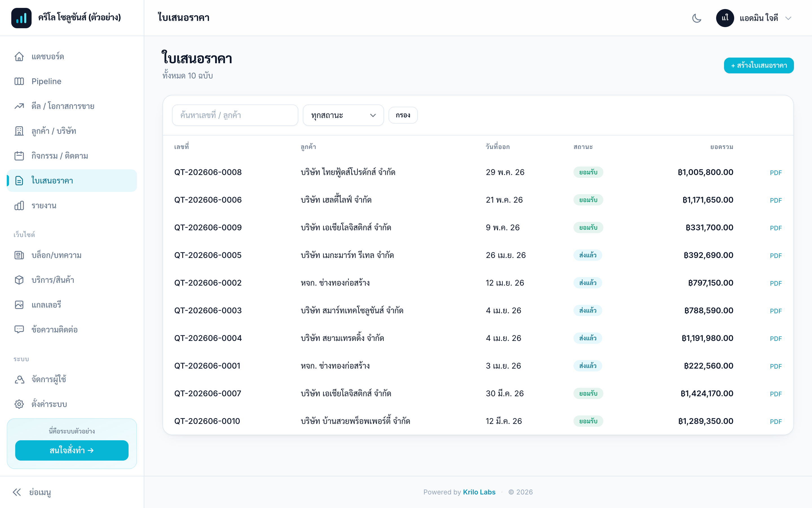Image resolution: width=812 pixels, height=508 pixels.
Task: Click ส่งแล้ว status badge on QT-202606-0002
Action: click(x=588, y=283)
